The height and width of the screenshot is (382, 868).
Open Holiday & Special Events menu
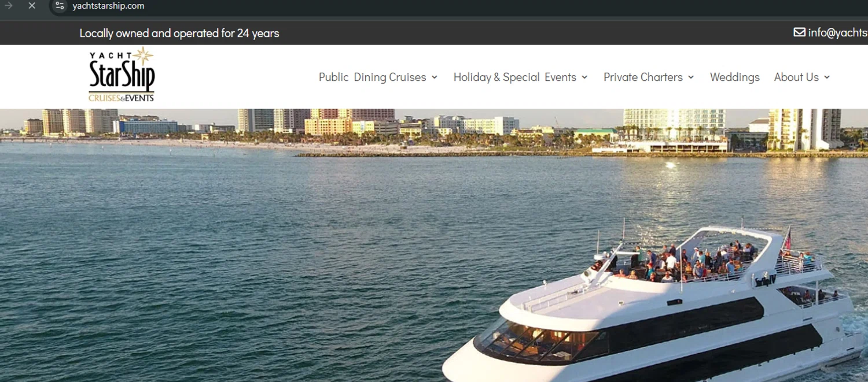click(x=514, y=77)
